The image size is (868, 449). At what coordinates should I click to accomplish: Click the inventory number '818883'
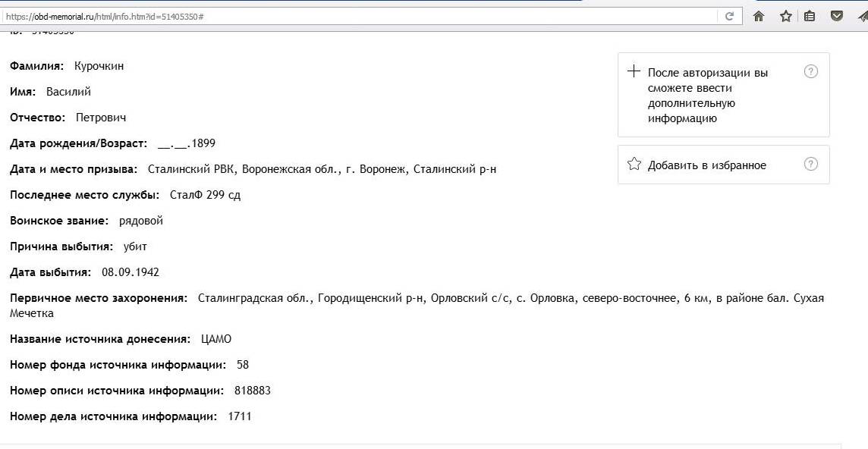pos(252,391)
